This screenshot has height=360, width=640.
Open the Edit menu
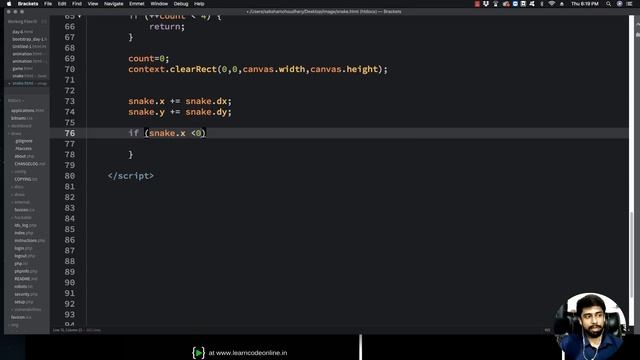[x=62, y=4]
